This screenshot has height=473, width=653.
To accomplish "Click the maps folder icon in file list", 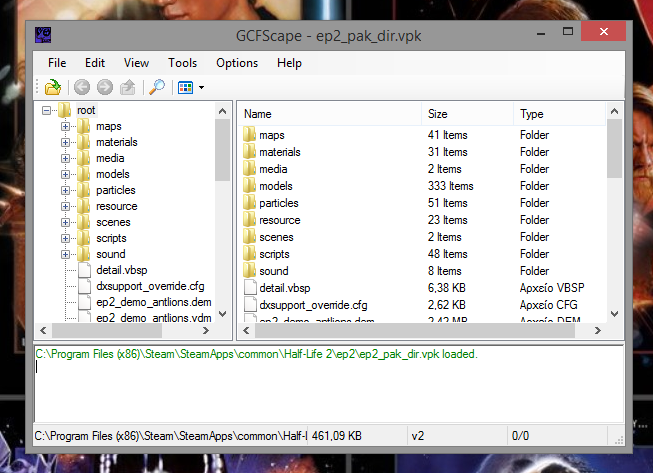I will pyautogui.click(x=249, y=135).
